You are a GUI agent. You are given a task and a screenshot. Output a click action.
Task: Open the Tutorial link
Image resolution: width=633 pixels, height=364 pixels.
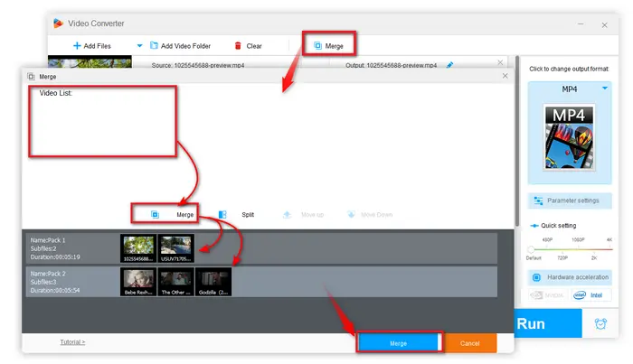pos(72,341)
